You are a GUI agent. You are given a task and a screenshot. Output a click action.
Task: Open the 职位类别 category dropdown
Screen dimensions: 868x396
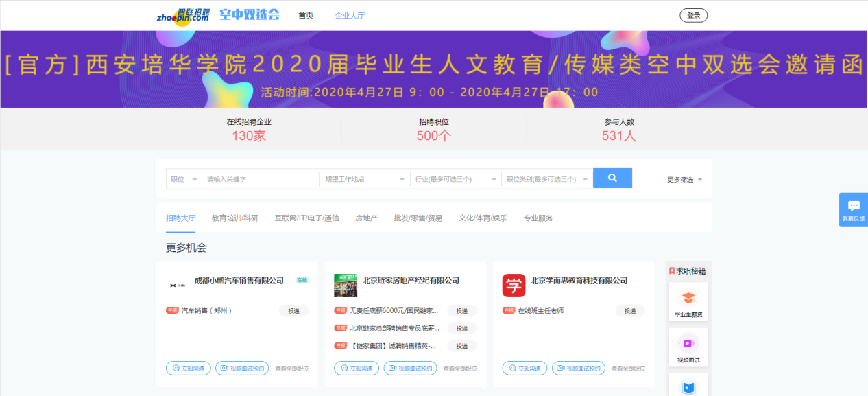546,179
